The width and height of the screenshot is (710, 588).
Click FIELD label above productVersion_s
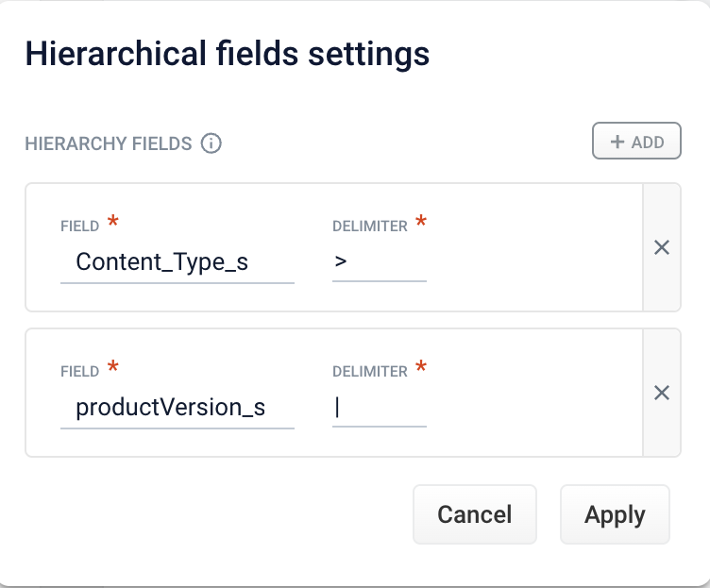tap(79, 372)
